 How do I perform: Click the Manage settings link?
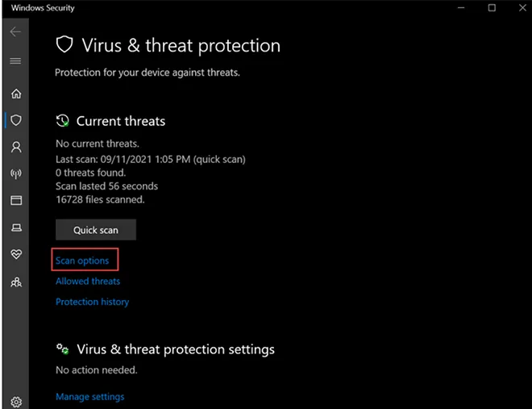click(x=90, y=397)
